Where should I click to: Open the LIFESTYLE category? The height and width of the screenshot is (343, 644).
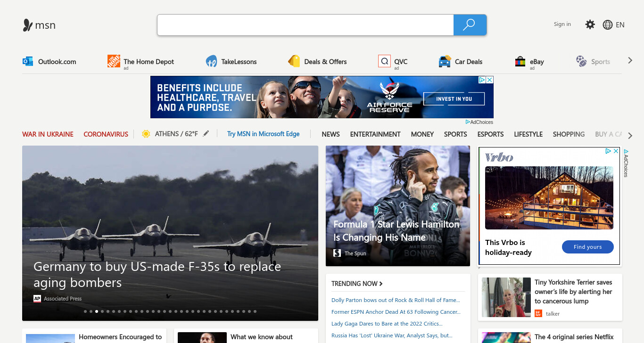(x=528, y=134)
